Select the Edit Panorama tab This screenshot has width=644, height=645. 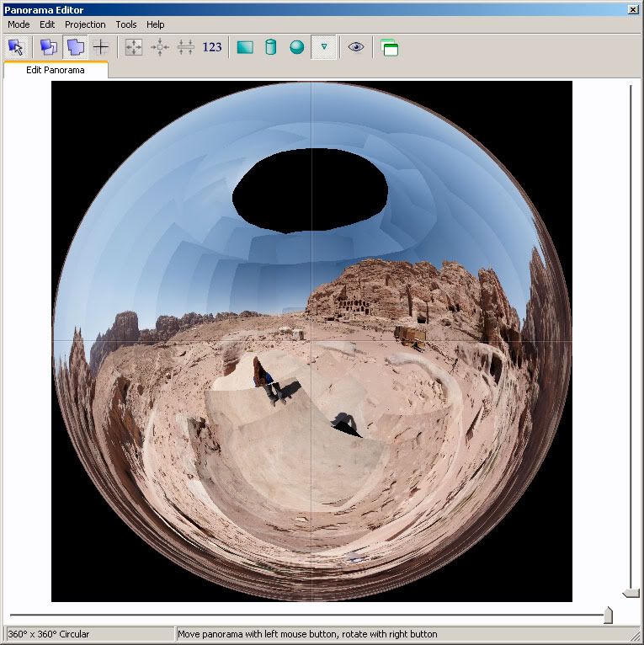(56, 70)
